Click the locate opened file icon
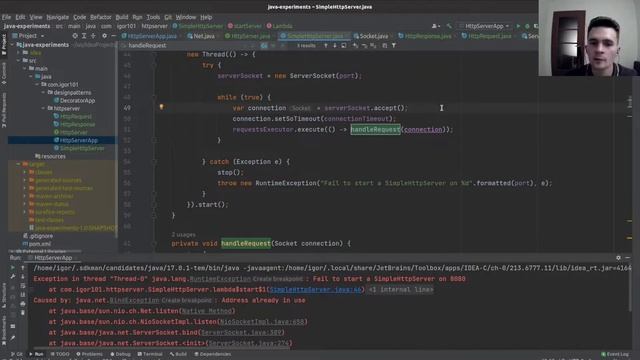The image size is (640, 360). pyautogui.click(x=75, y=36)
